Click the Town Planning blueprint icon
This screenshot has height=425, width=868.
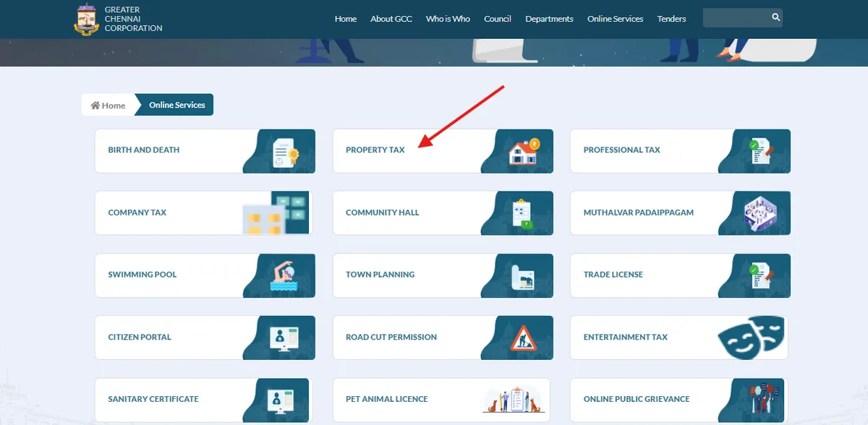[522, 276]
